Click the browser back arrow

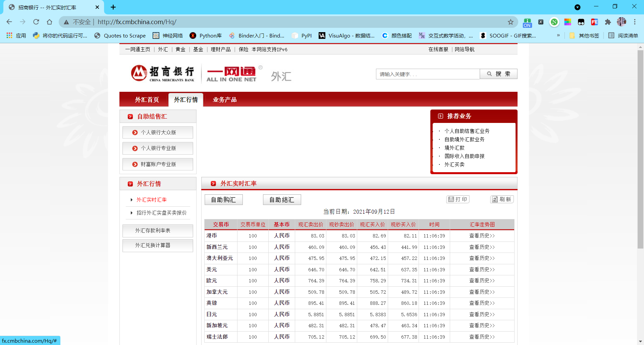click(x=9, y=22)
